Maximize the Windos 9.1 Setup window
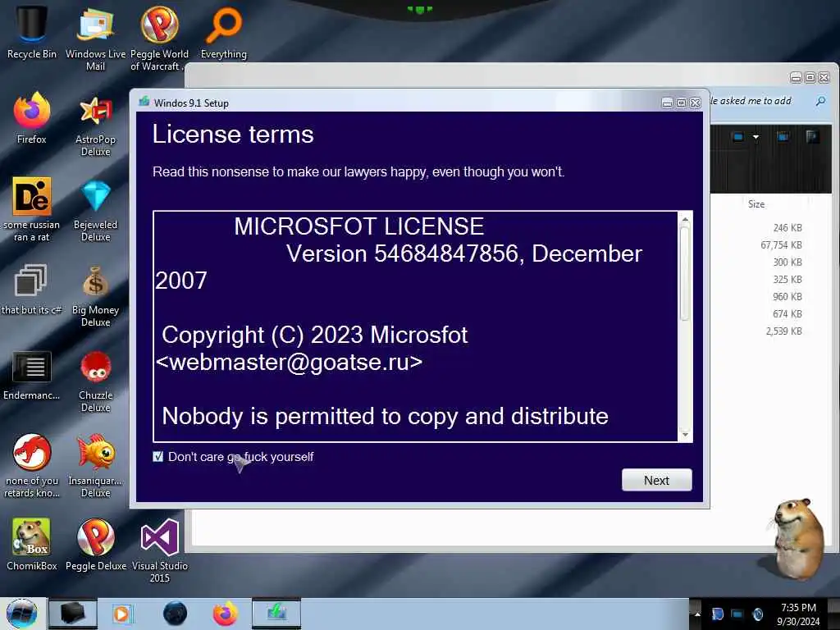This screenshot has height=630, width=840. [x=681, y=103]
